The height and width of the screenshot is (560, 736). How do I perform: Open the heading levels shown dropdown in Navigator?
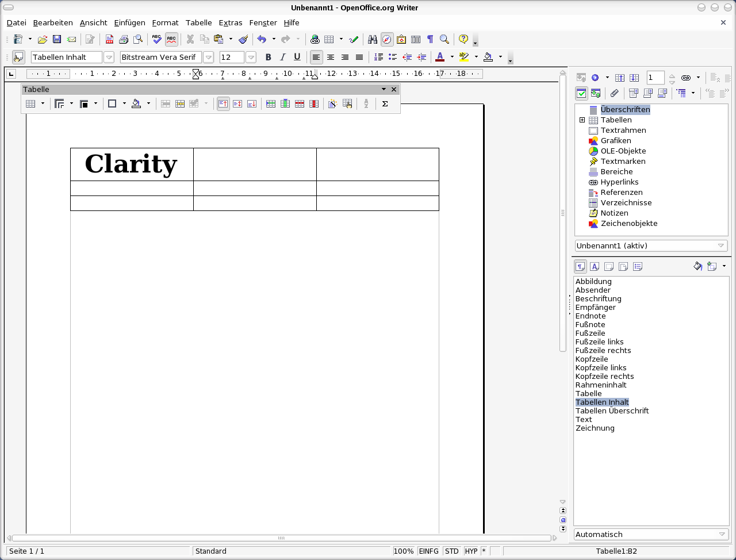click(x=693, y=93)
